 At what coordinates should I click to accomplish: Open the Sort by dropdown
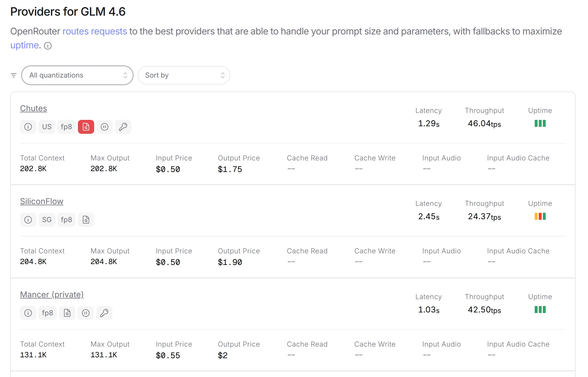[x=184, y=75]
